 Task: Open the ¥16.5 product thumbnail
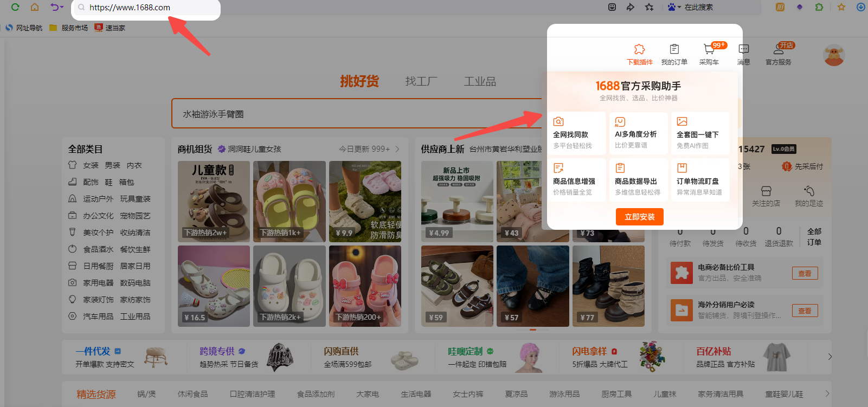(x=214, y=286)
